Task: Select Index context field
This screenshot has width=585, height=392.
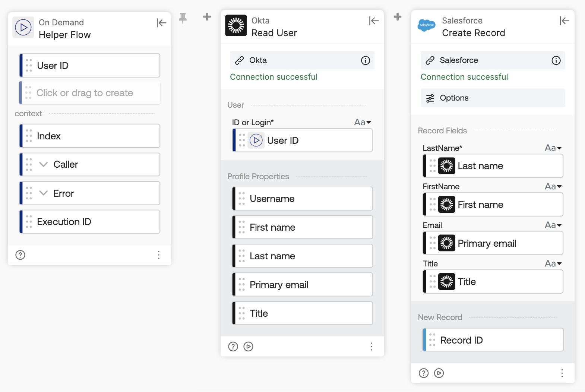Action: (89, 136)
